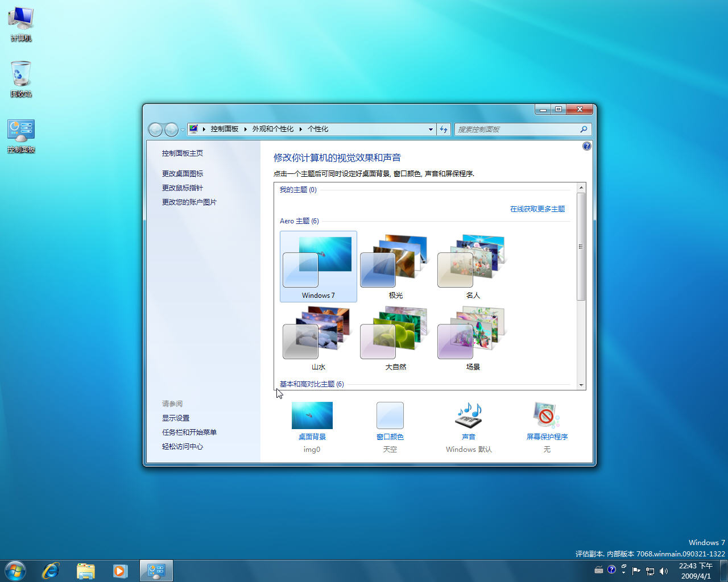The width and height of the screenshot is (728, 582).
Task: Click the back navigation arrow button
Action: [155, 130]
